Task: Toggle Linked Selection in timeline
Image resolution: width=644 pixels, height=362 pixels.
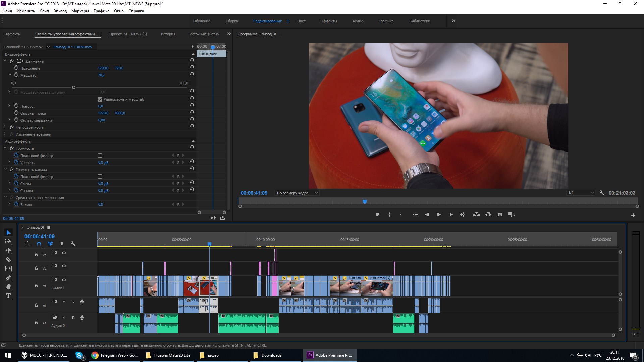Action: point(50,244)
